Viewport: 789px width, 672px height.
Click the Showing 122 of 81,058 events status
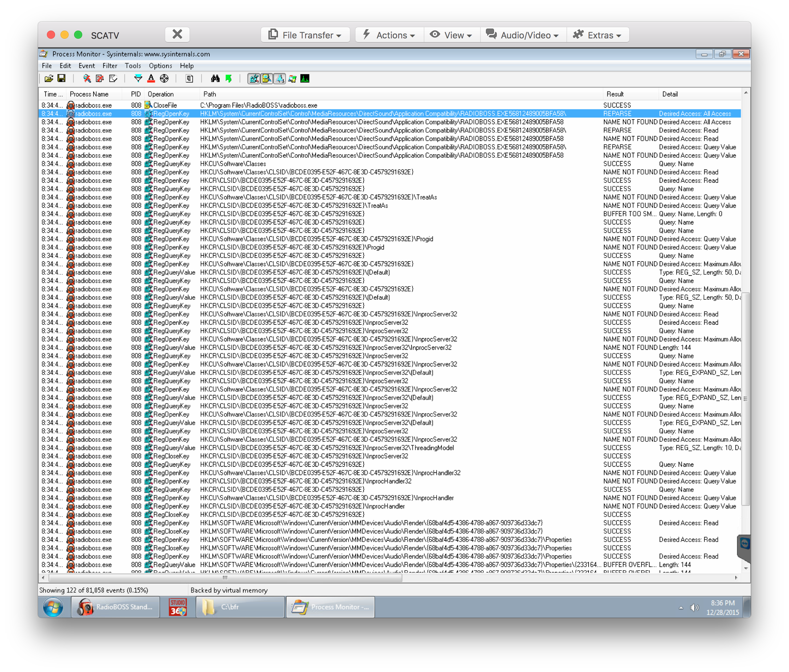click(x=94, y=590)
